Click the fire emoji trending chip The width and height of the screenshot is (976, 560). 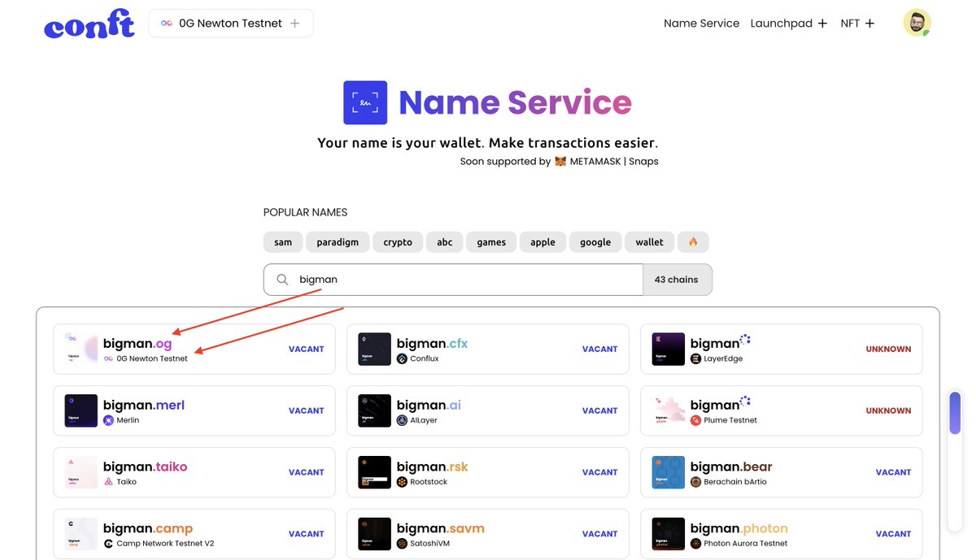pos(693,242)
